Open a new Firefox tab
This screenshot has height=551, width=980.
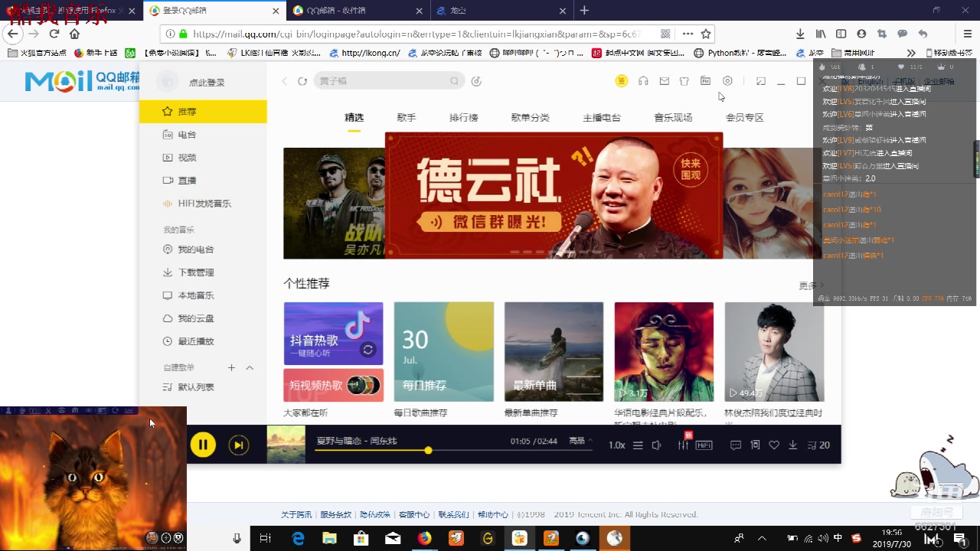tap(584, 11)
